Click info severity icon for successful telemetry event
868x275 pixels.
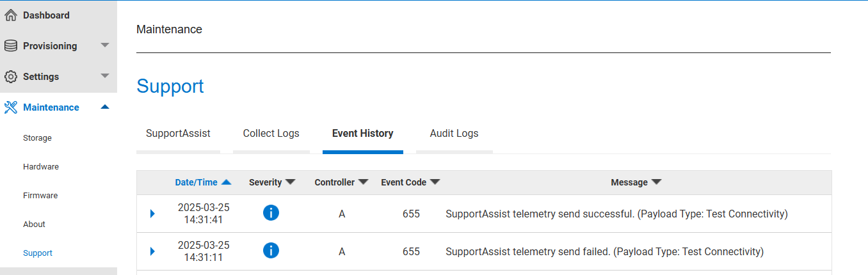271,214
